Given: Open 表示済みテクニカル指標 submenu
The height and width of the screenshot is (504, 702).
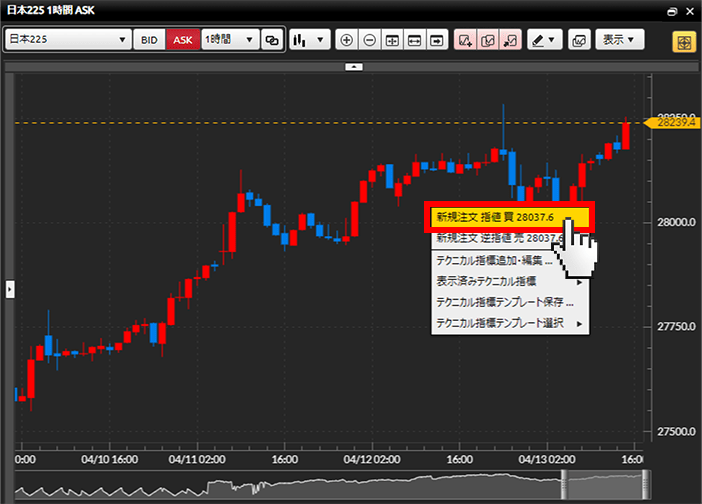Looking at the screenshot, I should [510, 281].
